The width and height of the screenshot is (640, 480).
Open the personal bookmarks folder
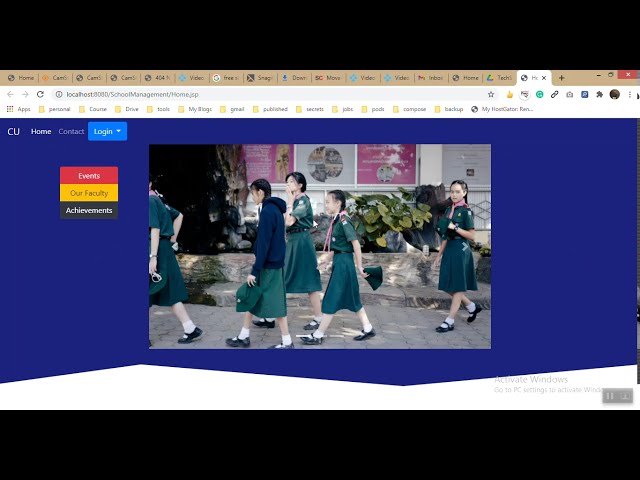pos(55,109)
